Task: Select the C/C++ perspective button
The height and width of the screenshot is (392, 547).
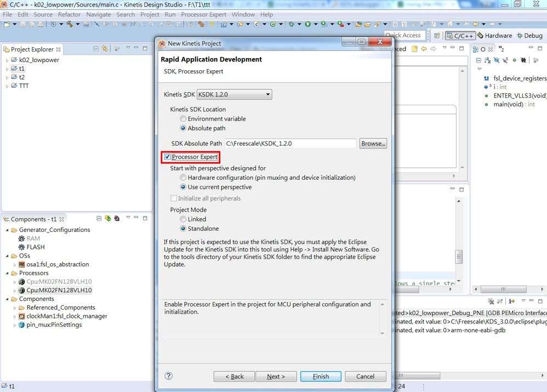Action: 460,36
